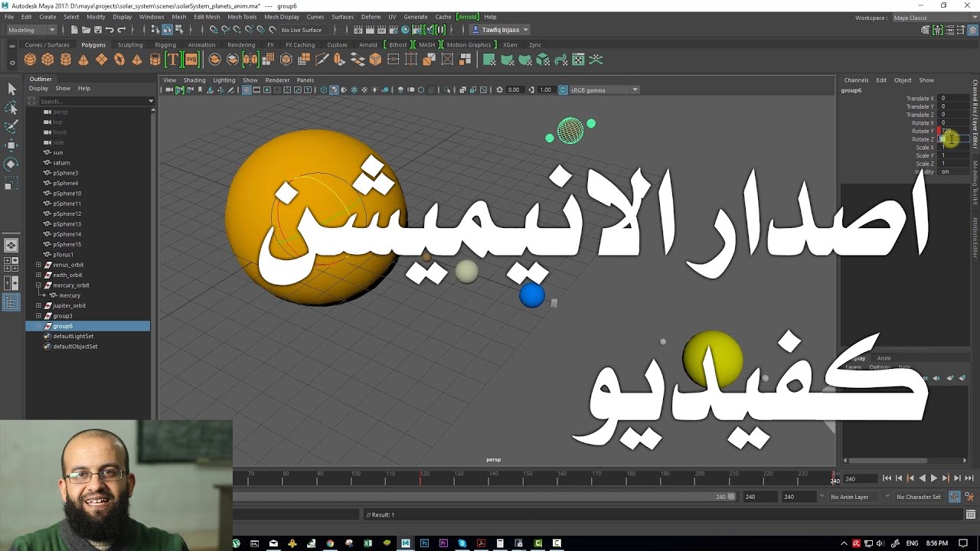This screenshot has height=551, width=980.
Task: Toggle the Outliner layout button
Action: tap(11, 302)
